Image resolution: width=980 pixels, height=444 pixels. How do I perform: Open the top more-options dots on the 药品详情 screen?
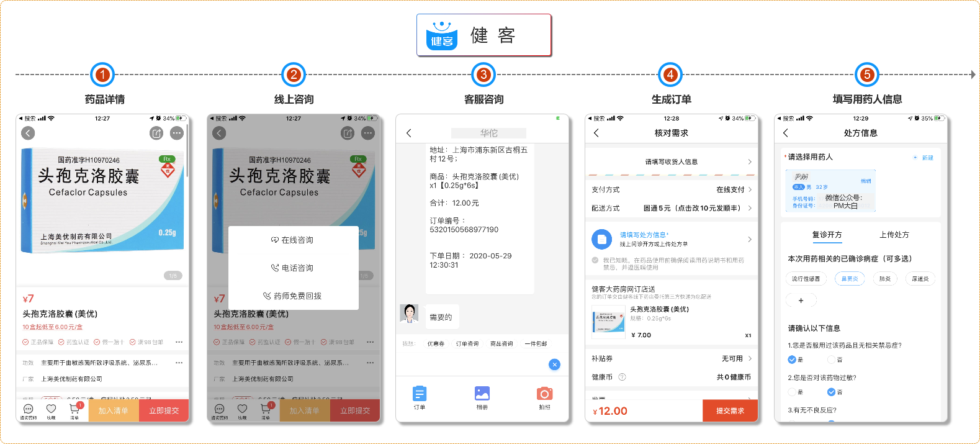point(177,133)
